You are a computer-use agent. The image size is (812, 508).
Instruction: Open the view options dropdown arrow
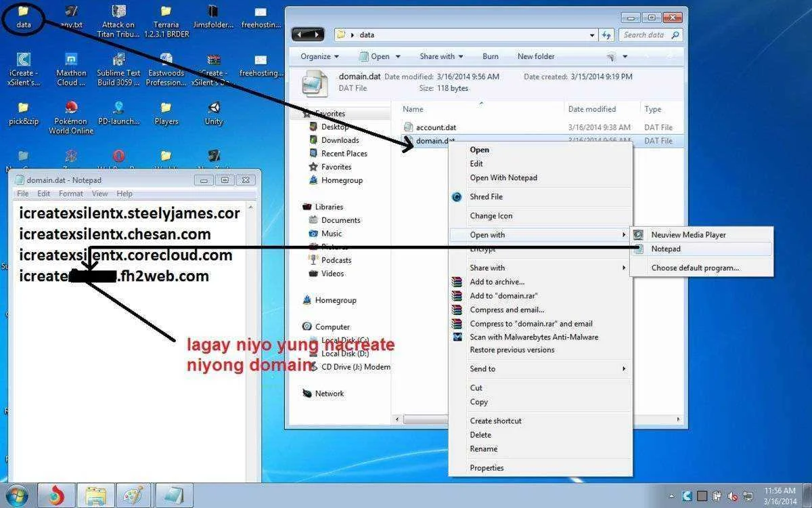tap(625, 57)
